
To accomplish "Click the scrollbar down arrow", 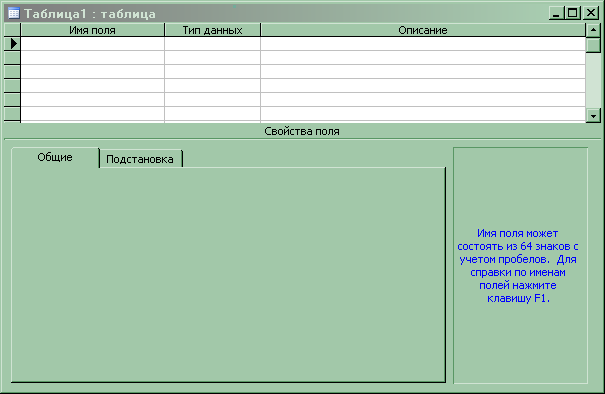I will pyautogui.click(x=593, y=115).
